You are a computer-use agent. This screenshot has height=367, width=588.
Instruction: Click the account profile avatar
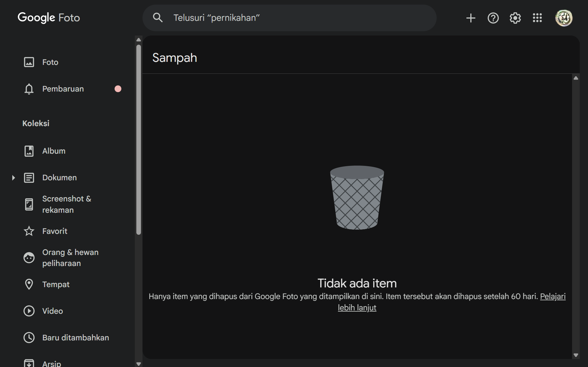click(x=563, y=18)
